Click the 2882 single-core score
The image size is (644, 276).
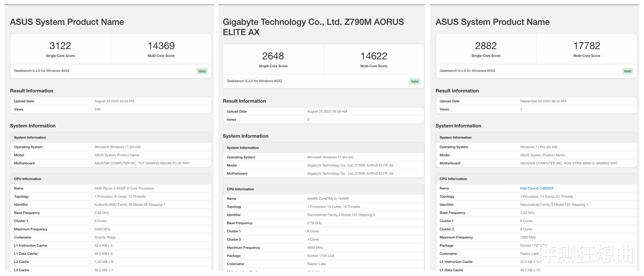click(x=486, y=46)
